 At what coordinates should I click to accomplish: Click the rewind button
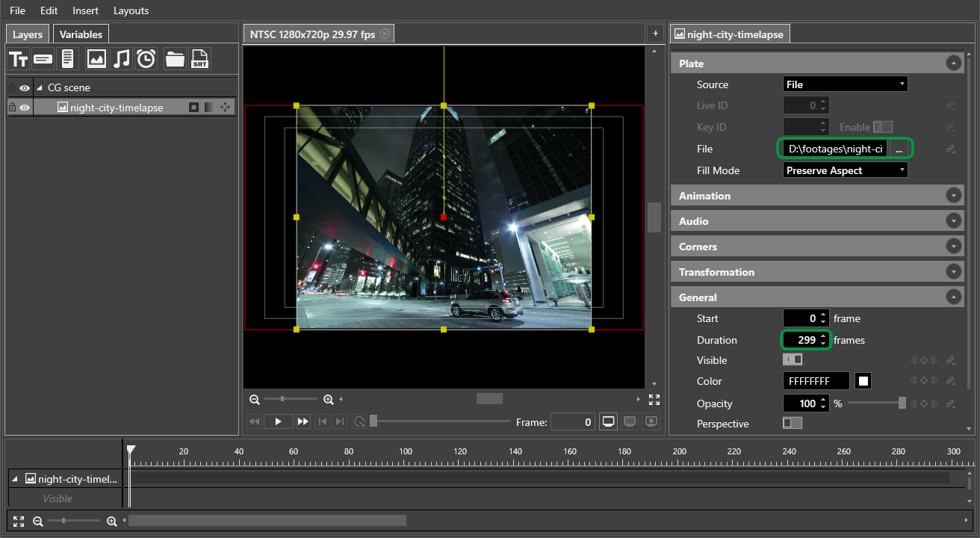pos(254,421)
